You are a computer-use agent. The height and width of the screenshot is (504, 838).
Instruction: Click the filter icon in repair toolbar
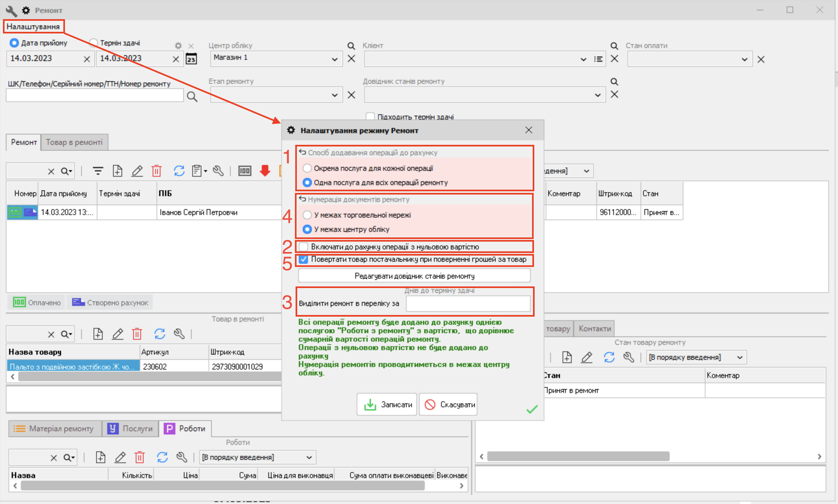98,170
